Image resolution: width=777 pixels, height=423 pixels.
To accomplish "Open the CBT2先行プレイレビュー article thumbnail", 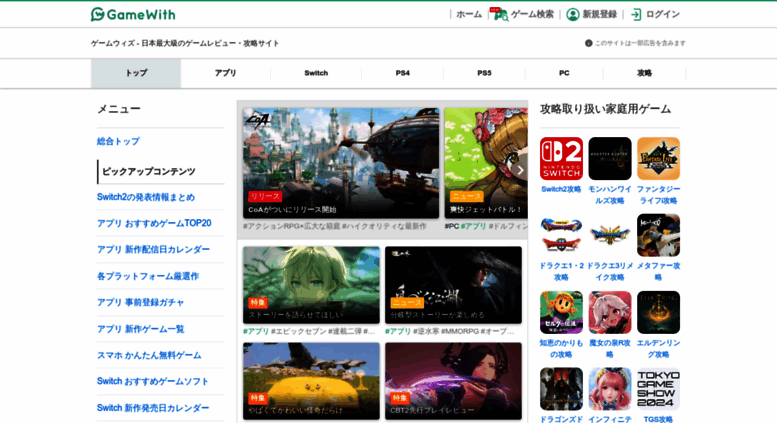I will pos(453,381).
